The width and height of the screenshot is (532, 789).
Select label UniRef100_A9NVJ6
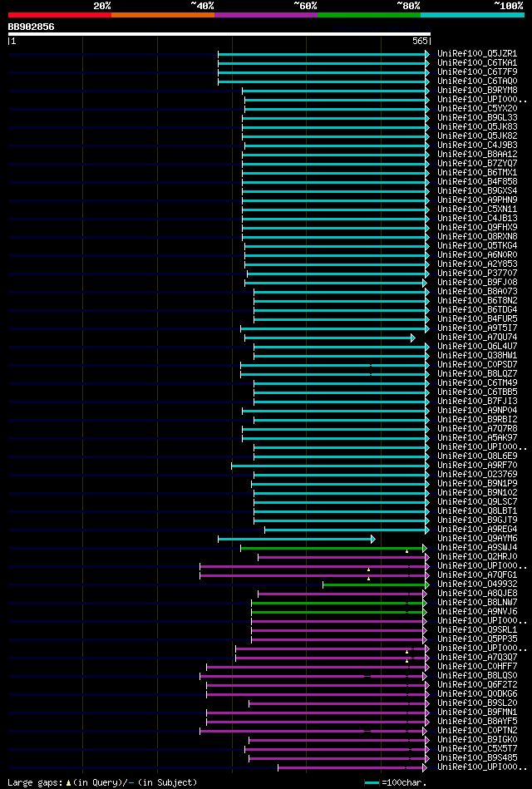[478, 611]
